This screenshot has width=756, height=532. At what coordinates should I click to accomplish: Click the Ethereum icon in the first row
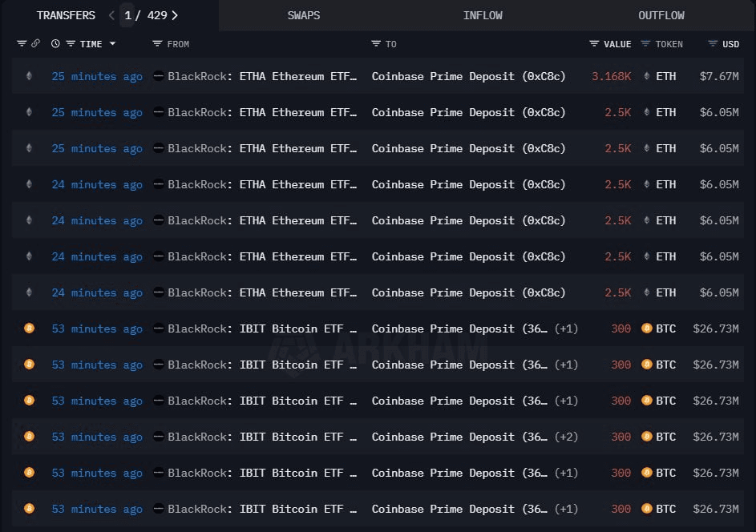point(29,75)
